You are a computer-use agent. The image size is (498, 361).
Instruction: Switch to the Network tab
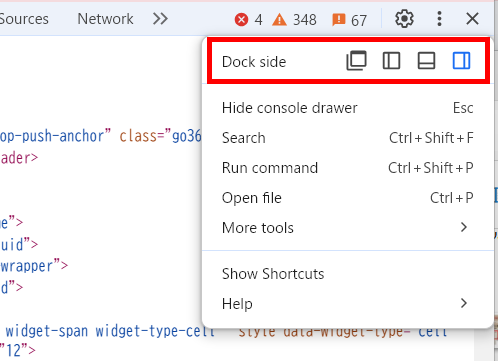coord(105,19)
